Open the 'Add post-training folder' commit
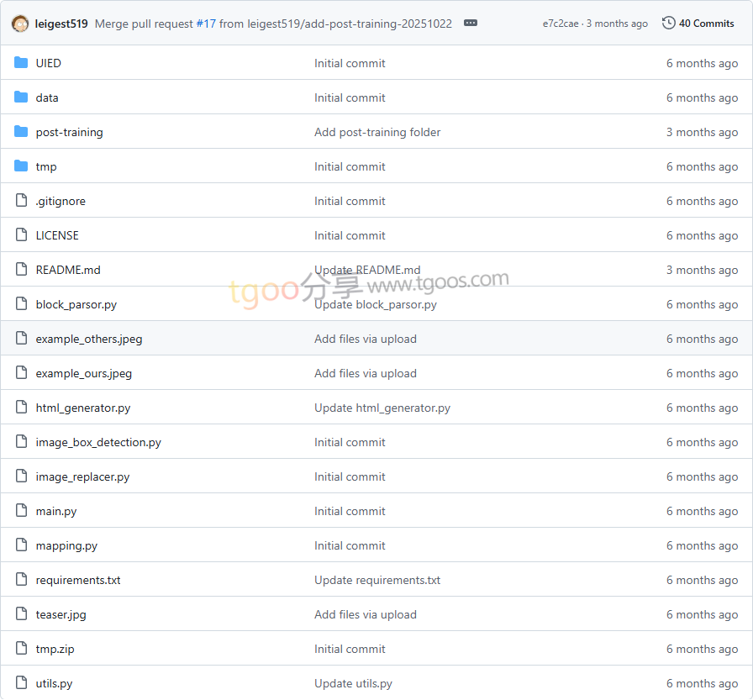Screen dimensions: 753x700 (x=377, y=132)
